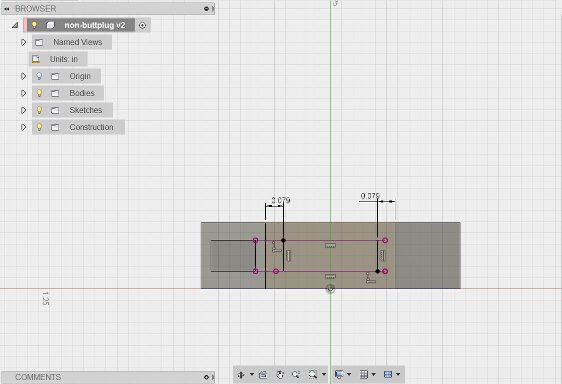Click the Origin folder icon
562x384 pixels.
[55, 76]
